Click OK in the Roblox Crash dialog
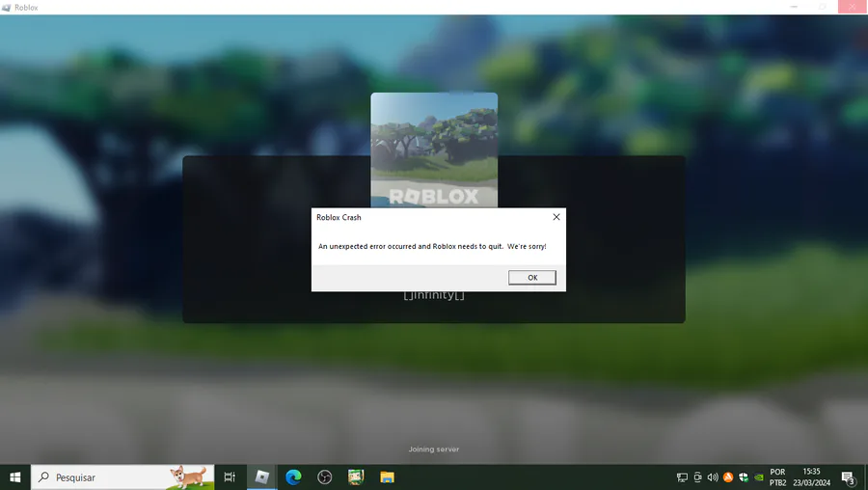 tap(532, 278)
